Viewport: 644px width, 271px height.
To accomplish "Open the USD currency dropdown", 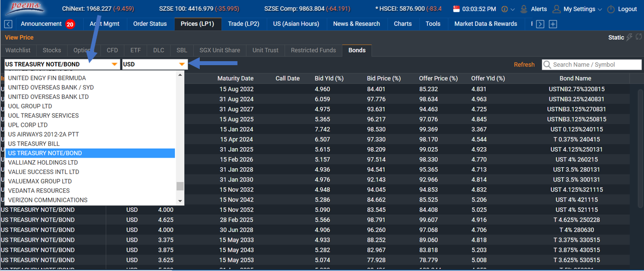I will coord(154,64).
